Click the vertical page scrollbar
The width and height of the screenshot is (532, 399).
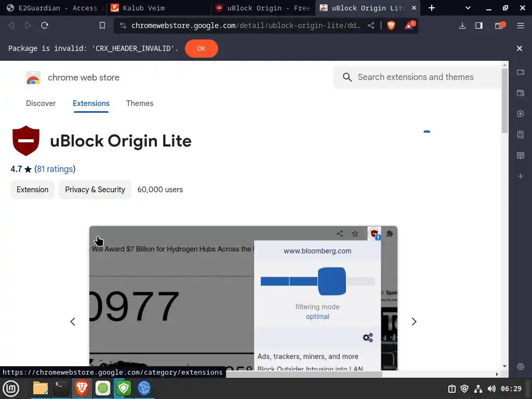pos(505,100)
